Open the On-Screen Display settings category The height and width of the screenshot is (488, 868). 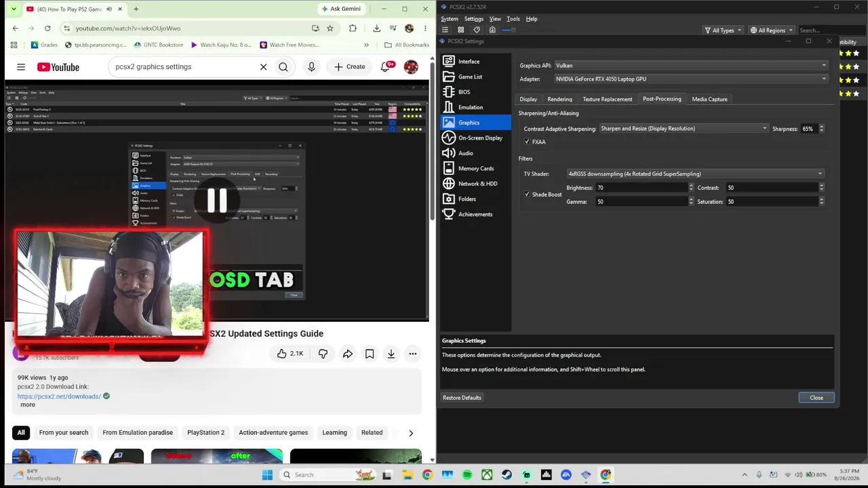pyautogui.click(x=475, y=138)
